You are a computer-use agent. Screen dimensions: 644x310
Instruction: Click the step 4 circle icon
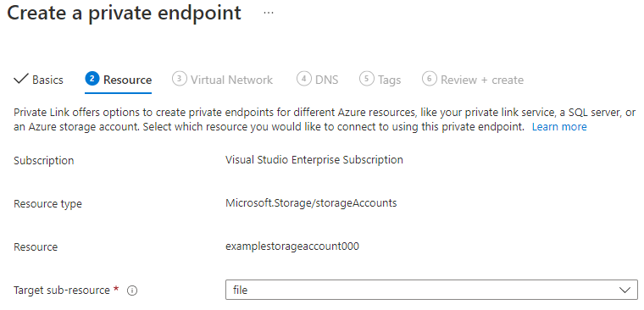pos(304,79)
